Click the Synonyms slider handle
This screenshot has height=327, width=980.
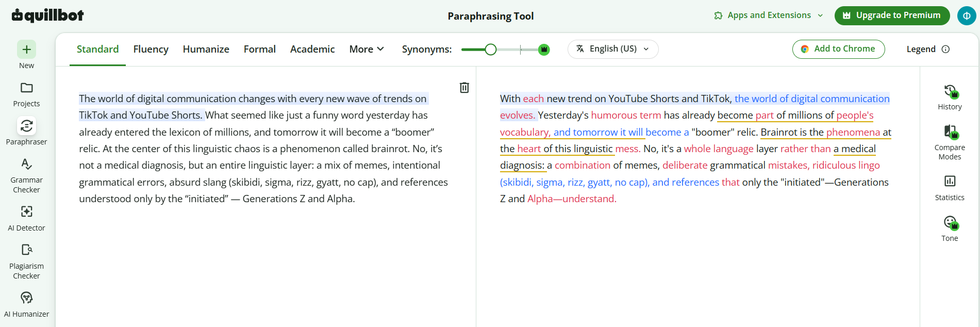click(x=491, y=50)
